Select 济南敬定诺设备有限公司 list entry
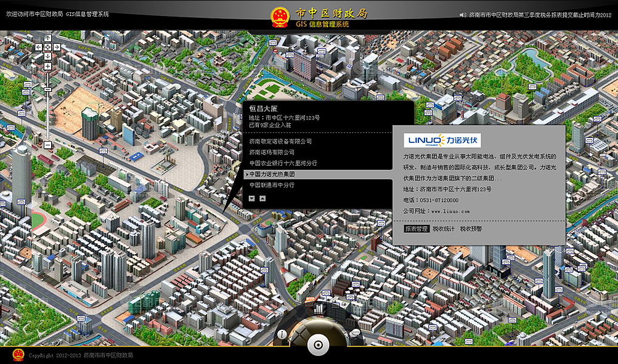618x364 pixels. pos(280,141)
